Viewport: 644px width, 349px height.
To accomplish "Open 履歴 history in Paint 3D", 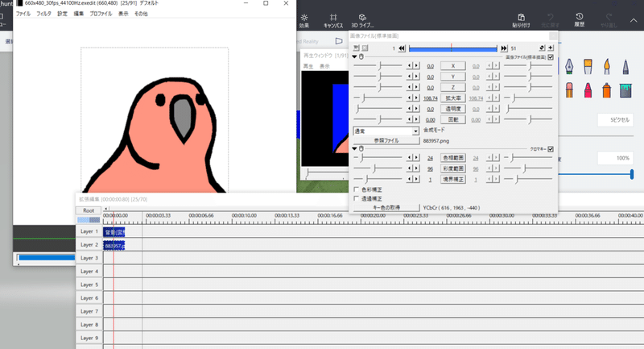I will tap(579, 19).
